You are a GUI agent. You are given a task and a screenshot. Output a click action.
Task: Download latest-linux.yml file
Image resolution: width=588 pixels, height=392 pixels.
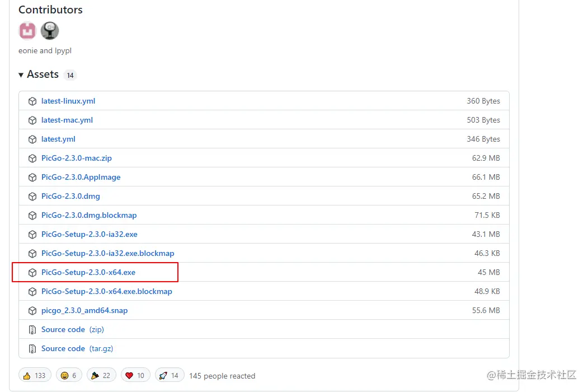point(68,101)
